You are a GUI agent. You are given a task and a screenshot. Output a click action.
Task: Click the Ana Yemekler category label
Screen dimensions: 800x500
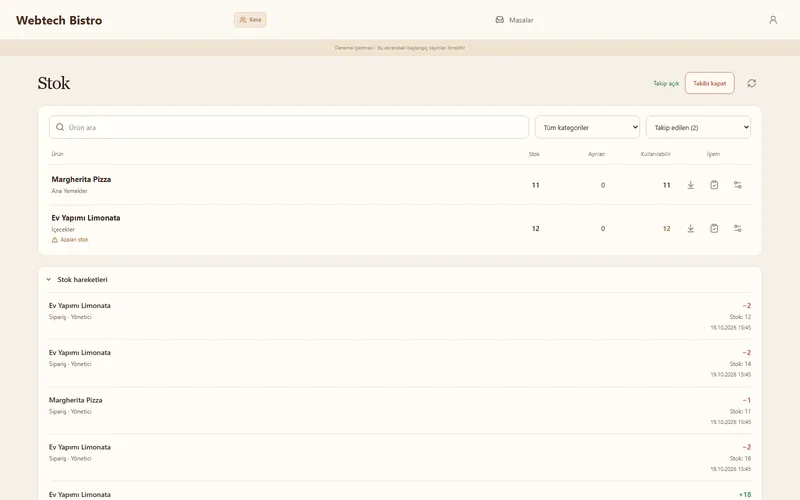click(69, 191)
